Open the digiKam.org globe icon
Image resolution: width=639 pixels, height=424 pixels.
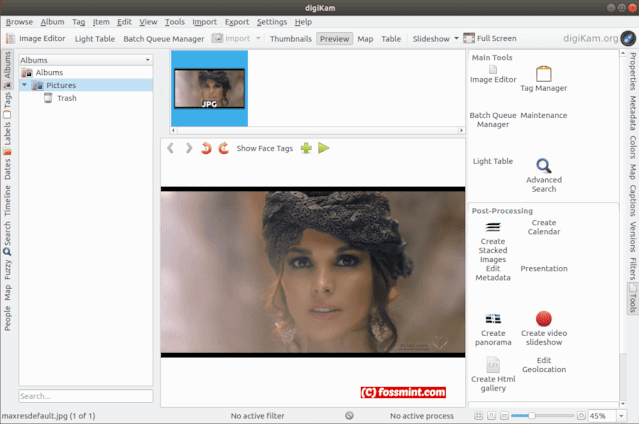click(628, 38)
